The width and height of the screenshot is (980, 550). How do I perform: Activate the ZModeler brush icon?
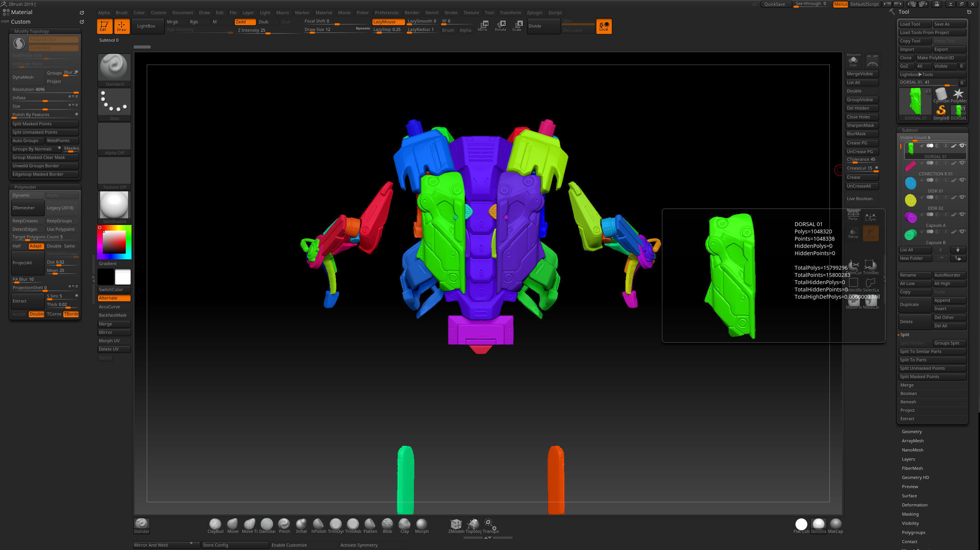pyautogui.click(x=456, y=524)
